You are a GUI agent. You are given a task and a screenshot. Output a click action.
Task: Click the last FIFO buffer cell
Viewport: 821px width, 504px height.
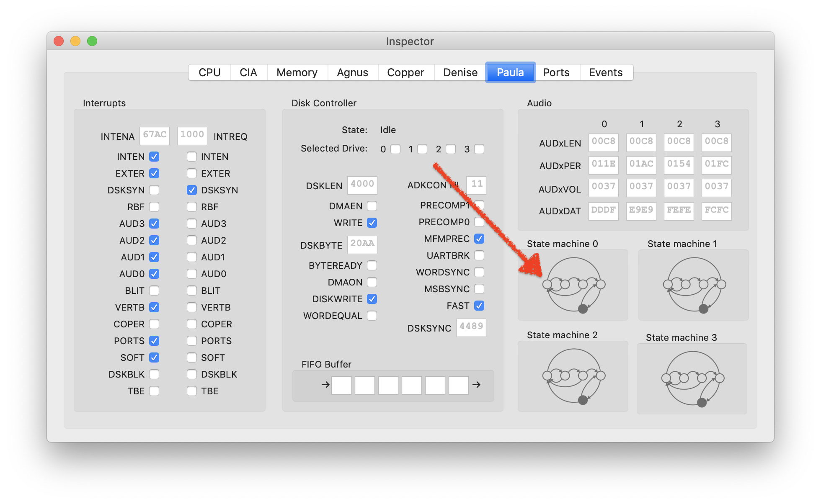coord(459,385)
